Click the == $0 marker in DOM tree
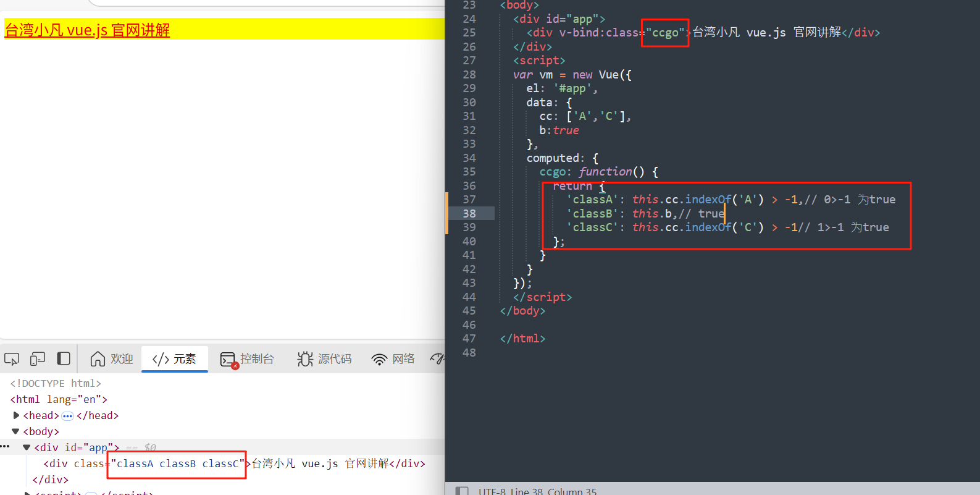Image resolution: width=980 pixels, height=495 pixels. 141,447
